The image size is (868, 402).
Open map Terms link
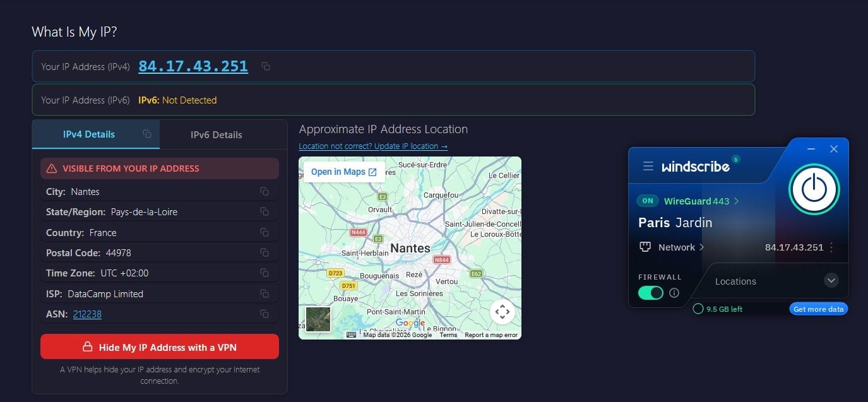coord(448,335)
